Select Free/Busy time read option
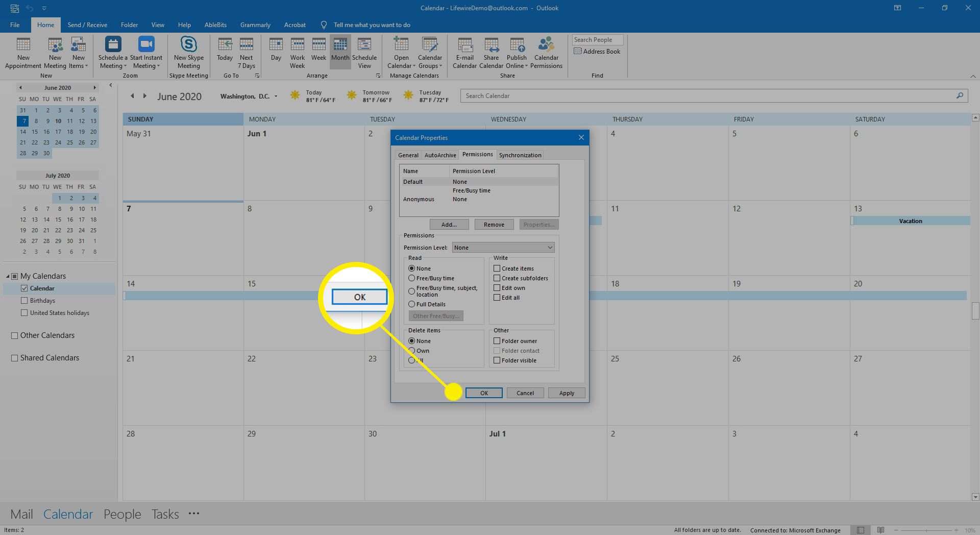 click(411, 278)
